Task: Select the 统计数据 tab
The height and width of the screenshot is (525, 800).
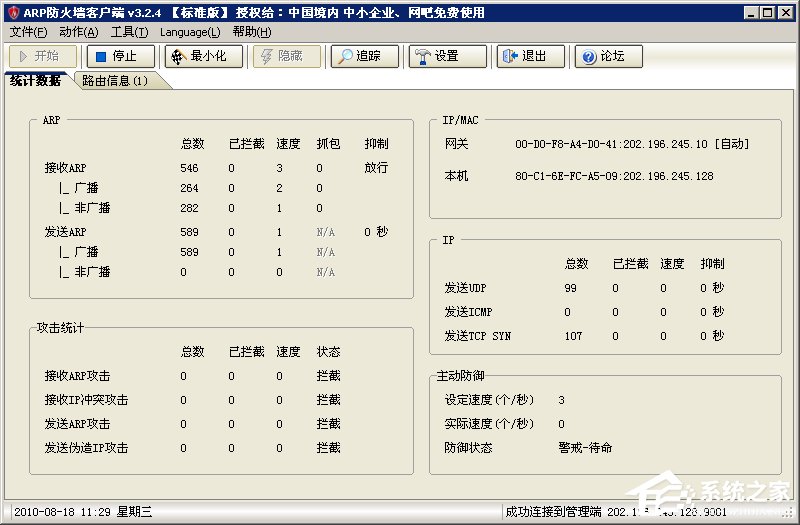Action: (x=36, y=81)
